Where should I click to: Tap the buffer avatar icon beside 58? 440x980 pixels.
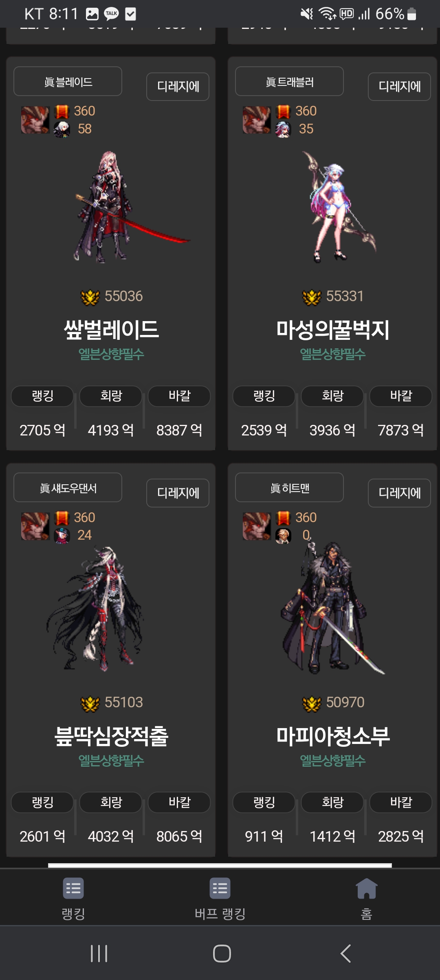click(x=62, y=129)
